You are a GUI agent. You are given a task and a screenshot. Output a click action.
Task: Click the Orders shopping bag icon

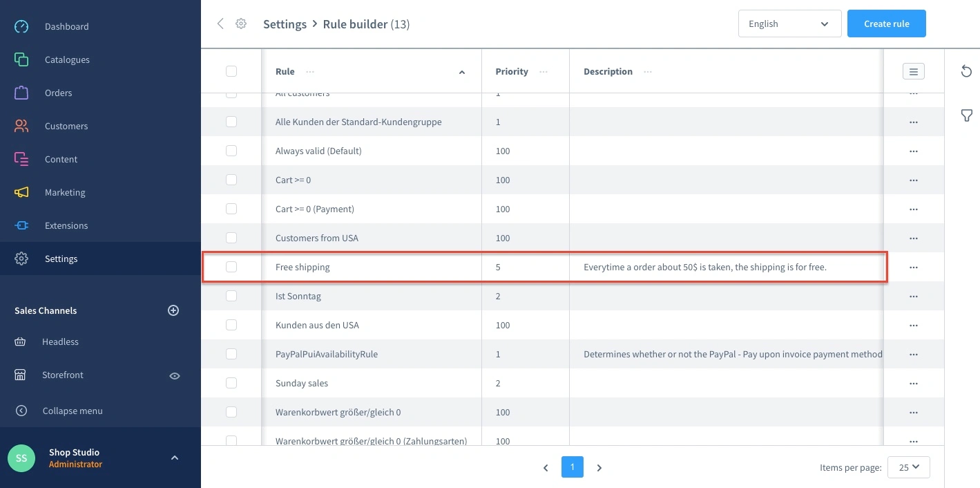coord(21,93)
